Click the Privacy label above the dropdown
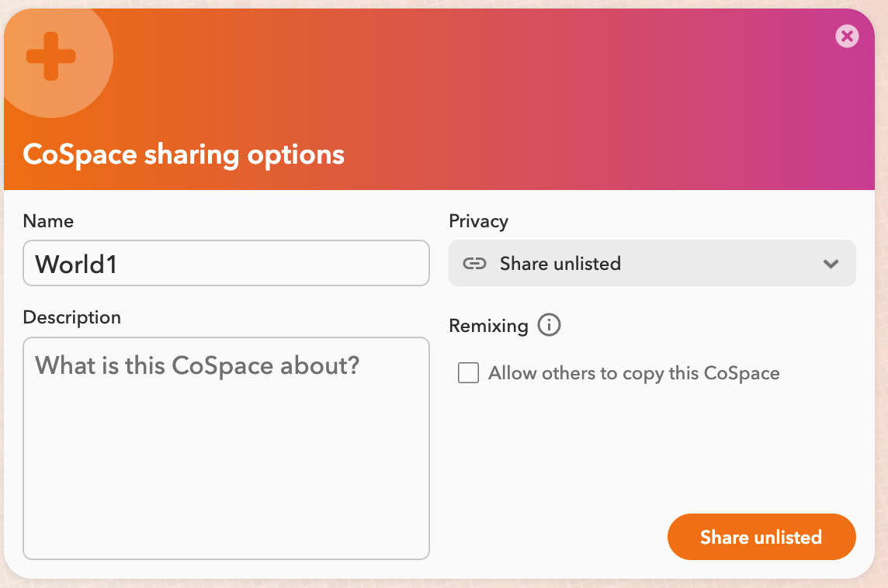The image size is (888, 588). tap(479, 221)
